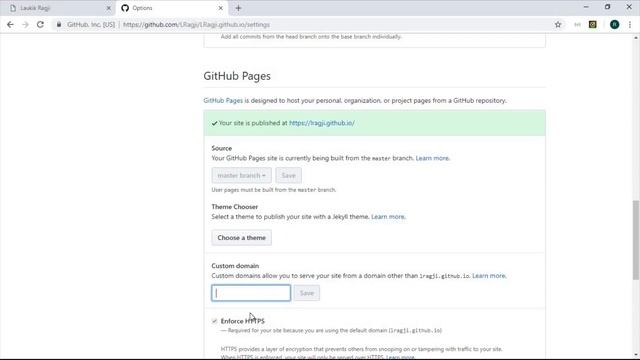Switch to the Laukik Ragji tab

[60, 8]
